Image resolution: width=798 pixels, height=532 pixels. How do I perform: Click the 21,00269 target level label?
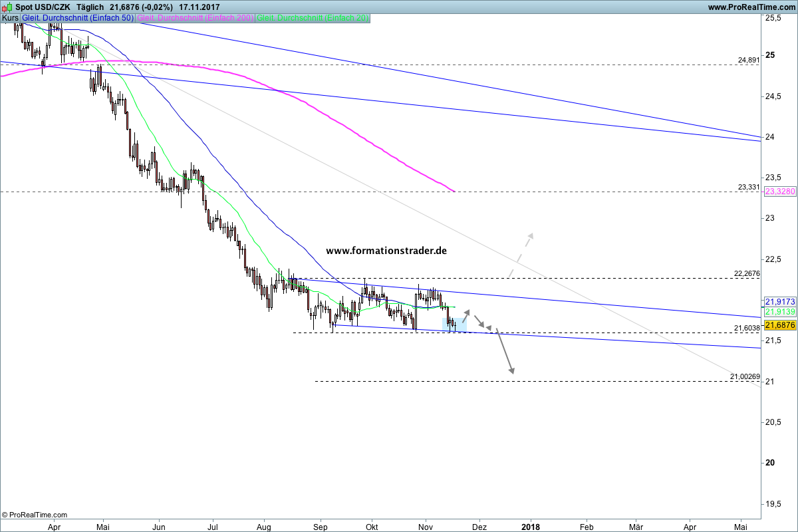[744, 376]
